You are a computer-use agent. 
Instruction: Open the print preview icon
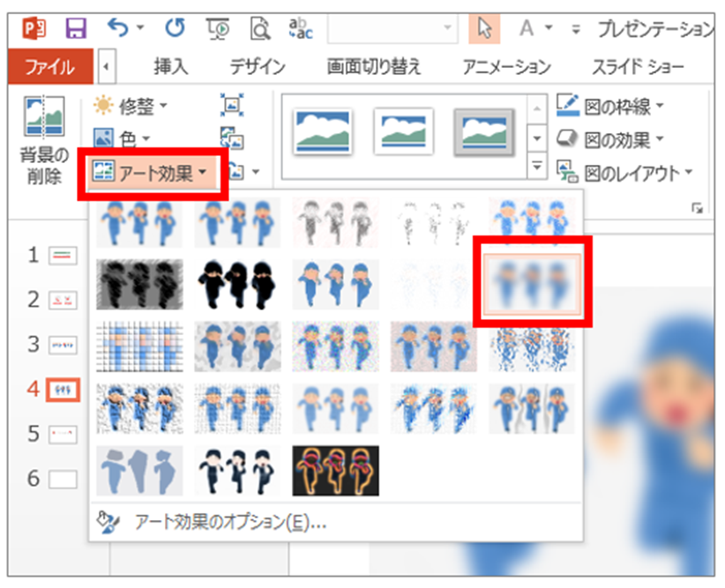[x=260, y=29]
